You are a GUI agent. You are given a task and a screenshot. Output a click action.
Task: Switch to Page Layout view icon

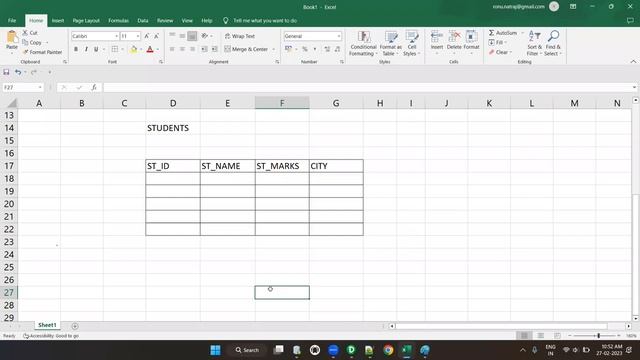tap(540, 336)
